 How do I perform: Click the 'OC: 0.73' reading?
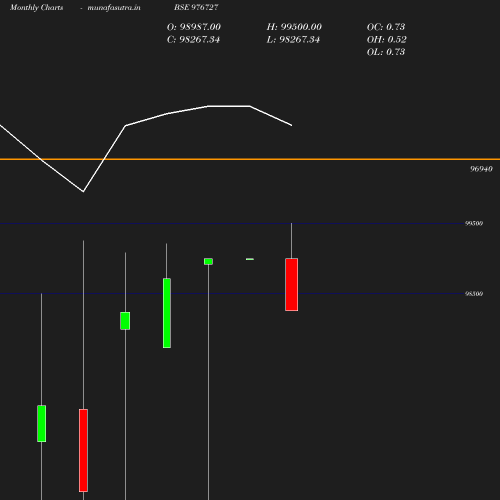[x=386, y=27]
